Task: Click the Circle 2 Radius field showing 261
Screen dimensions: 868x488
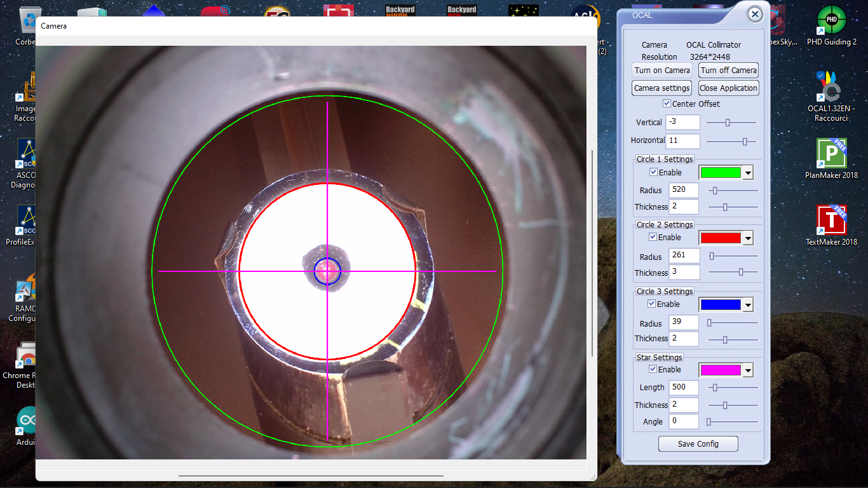Action: [x=684, y=255]
